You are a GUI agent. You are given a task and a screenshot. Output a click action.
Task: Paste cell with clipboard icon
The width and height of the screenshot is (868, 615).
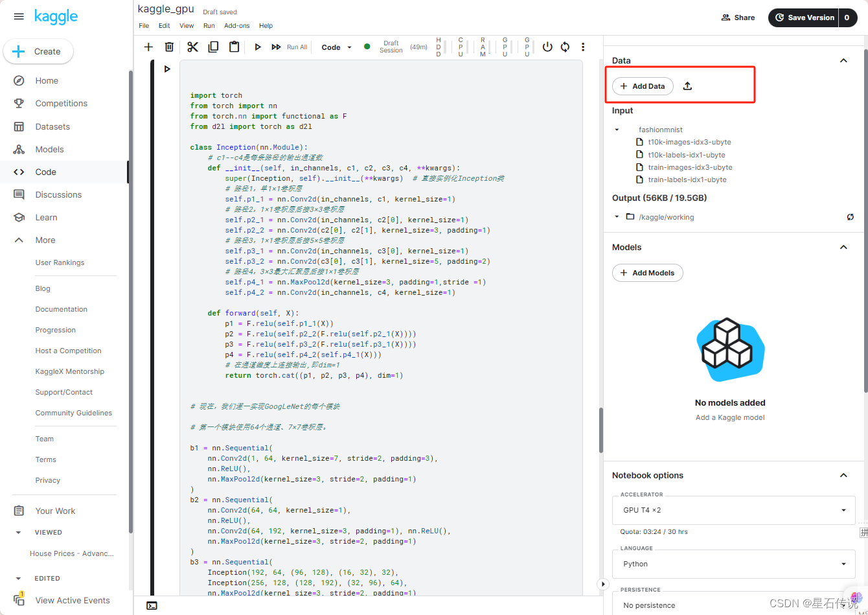[x=234, y=47]
